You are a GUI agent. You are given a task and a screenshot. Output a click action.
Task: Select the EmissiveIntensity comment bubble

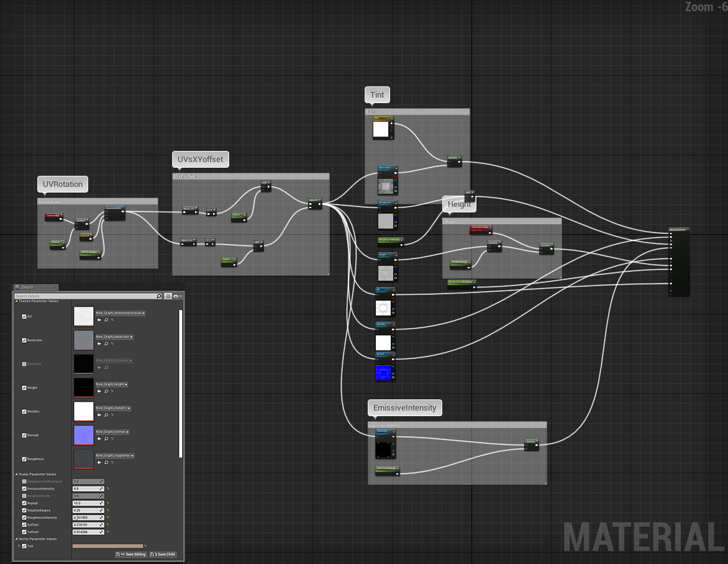405,407
